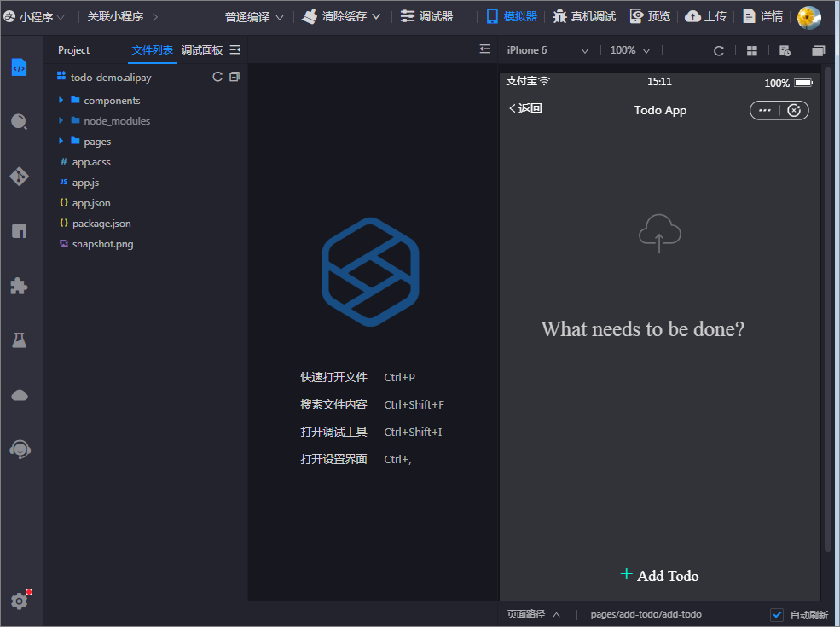The height and width of the screenshot is (627, 840).
Task: Refresh the simulator with the reload icon
Action: coord(719,51)
